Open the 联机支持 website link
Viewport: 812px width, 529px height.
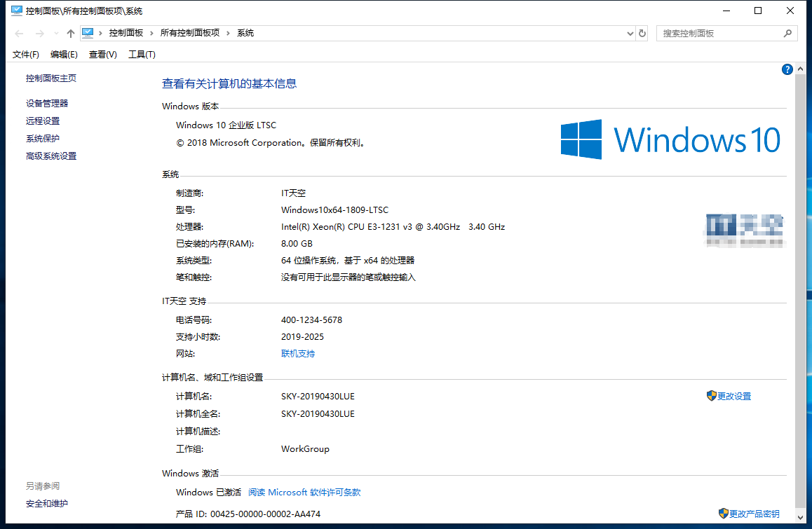298,354
